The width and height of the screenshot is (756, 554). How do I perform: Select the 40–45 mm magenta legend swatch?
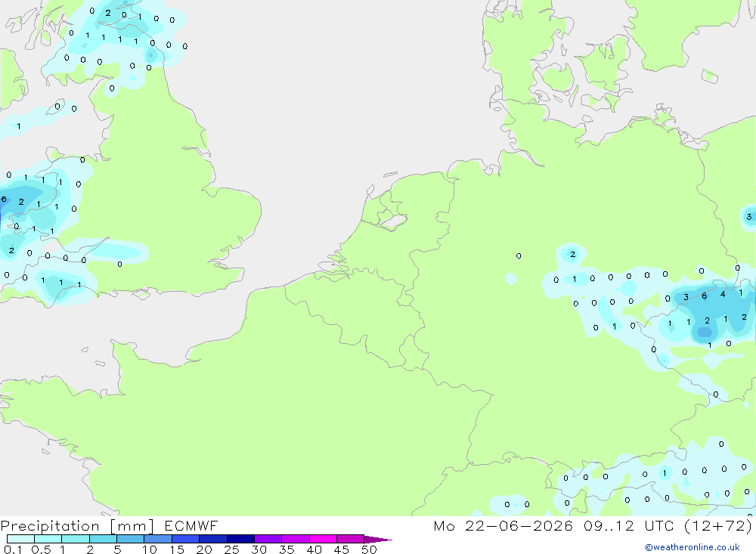[323, 539]
